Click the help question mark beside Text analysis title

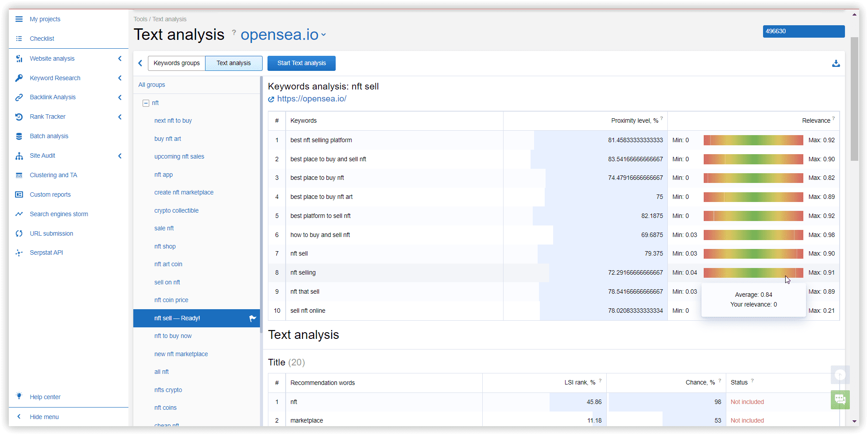coord(234,32)
